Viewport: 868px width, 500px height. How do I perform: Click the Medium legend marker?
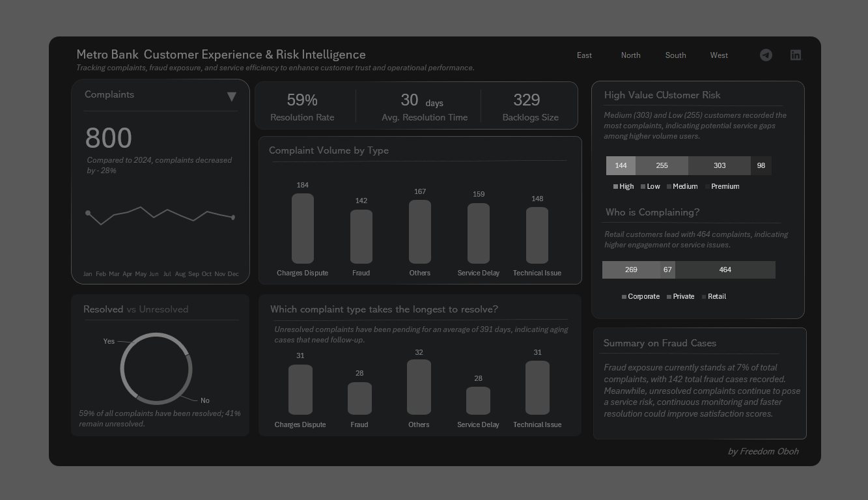pyautogui.click(x=669, y=187)
